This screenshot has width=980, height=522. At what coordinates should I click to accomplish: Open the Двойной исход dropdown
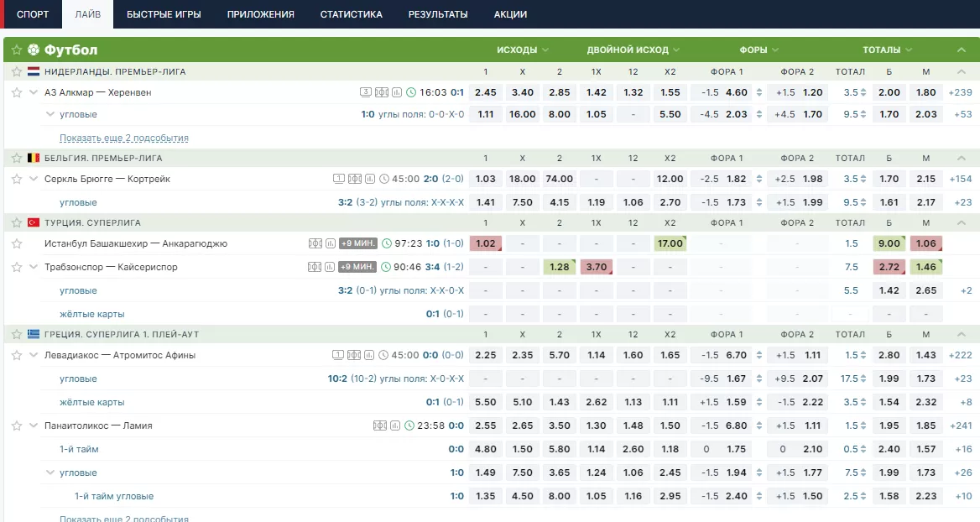[633, 50]
